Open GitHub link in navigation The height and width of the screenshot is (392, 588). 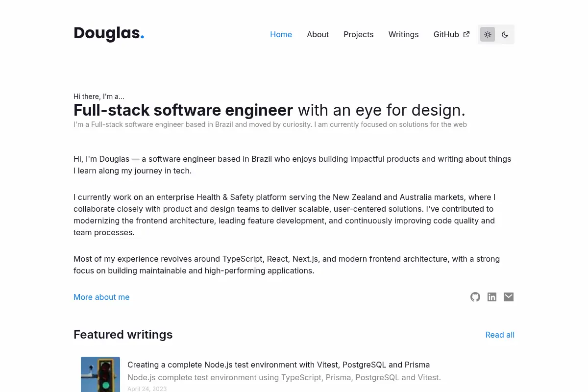coord(451,34)
